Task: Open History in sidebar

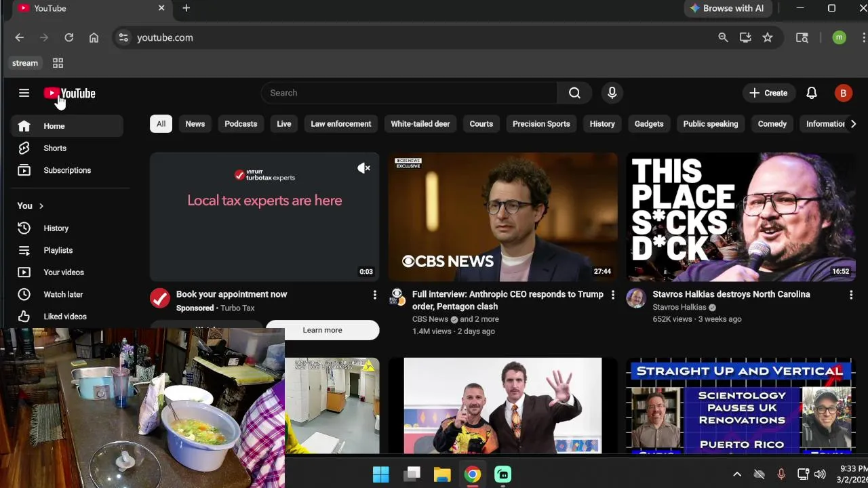Action: (x=67, y=228)
